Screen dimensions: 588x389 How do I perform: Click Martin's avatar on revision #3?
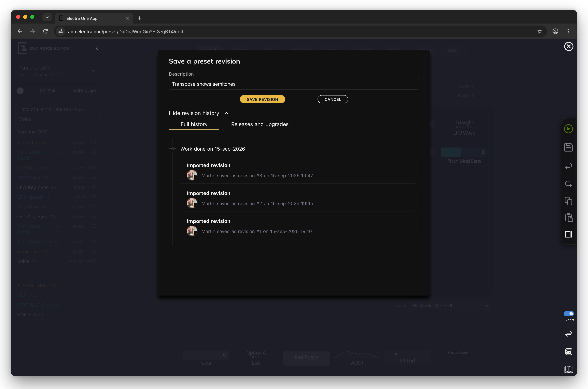192,175
